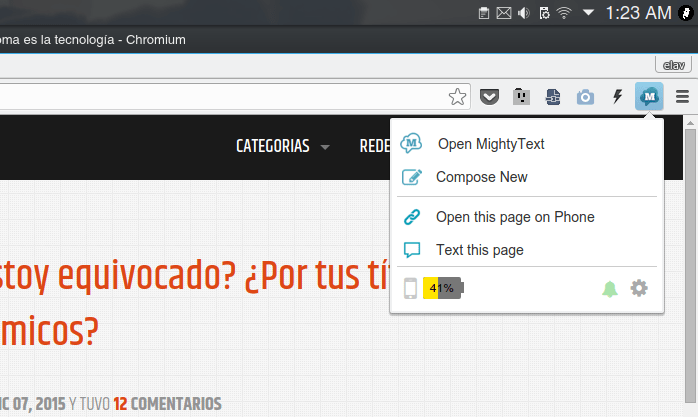Expand the CATEGORIAS dropdown menu
The height and width of the screenshot is (417, 698).
pos(283,146)
